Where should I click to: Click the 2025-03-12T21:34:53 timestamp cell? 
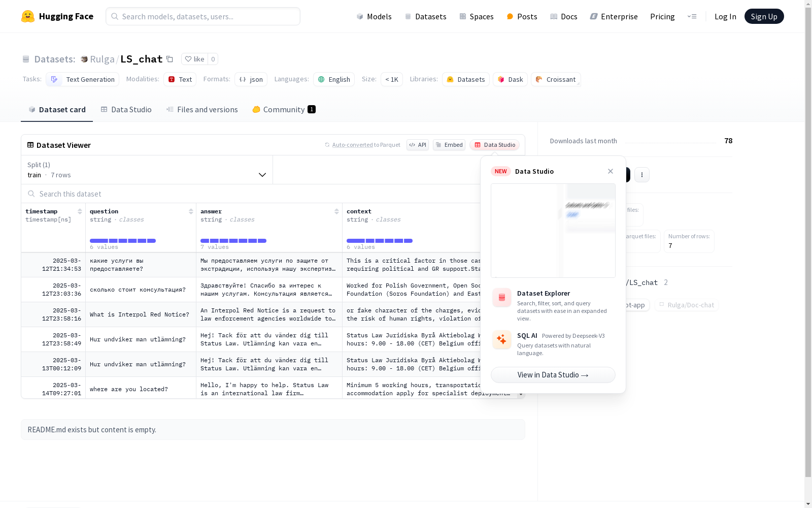(53, 265)
